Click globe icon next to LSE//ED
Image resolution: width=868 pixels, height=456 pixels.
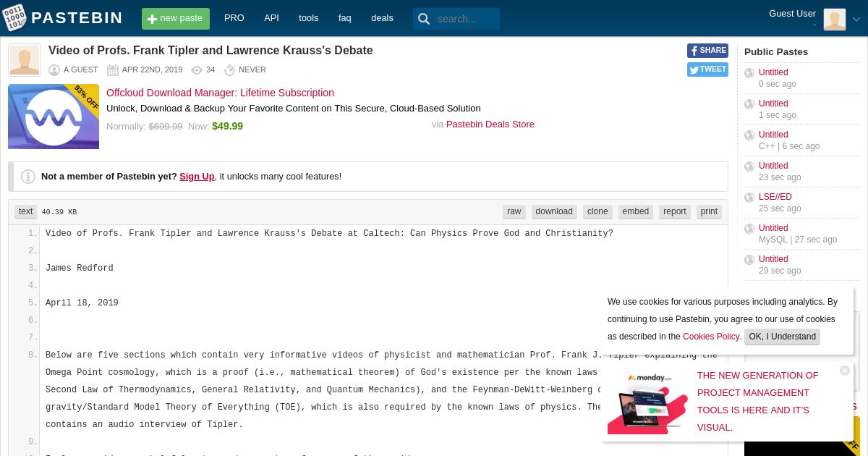point(749,198)
